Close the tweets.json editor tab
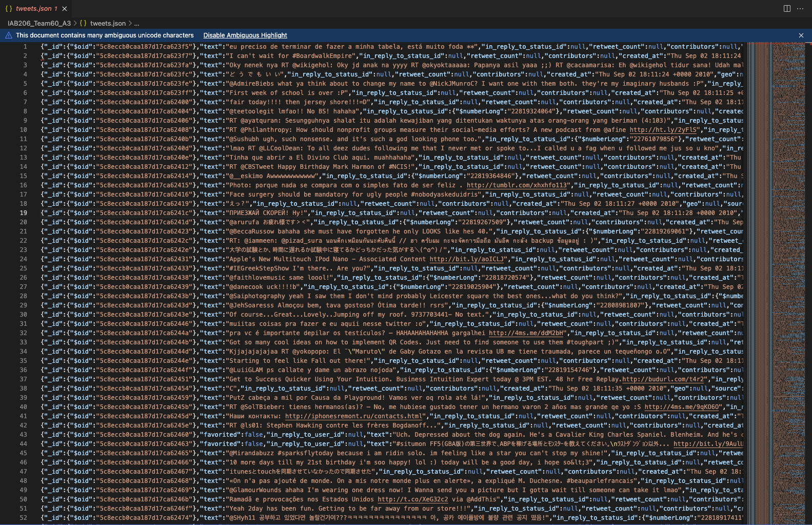This screenshot has width=812, height=525. click(x=65, y=9)
